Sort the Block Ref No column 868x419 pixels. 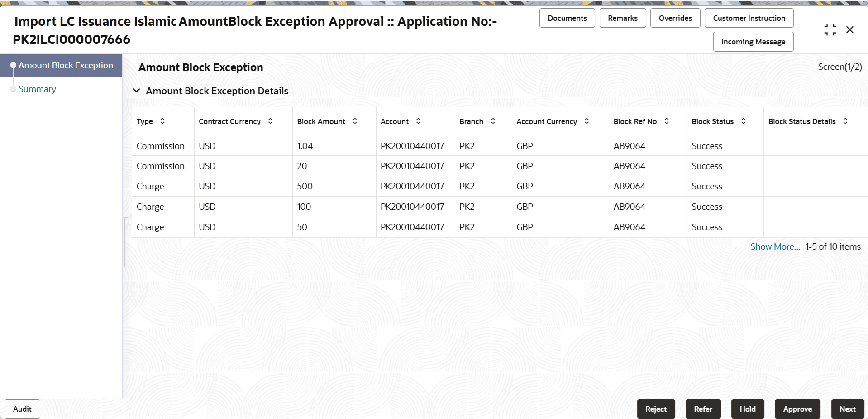pos(666,121)
